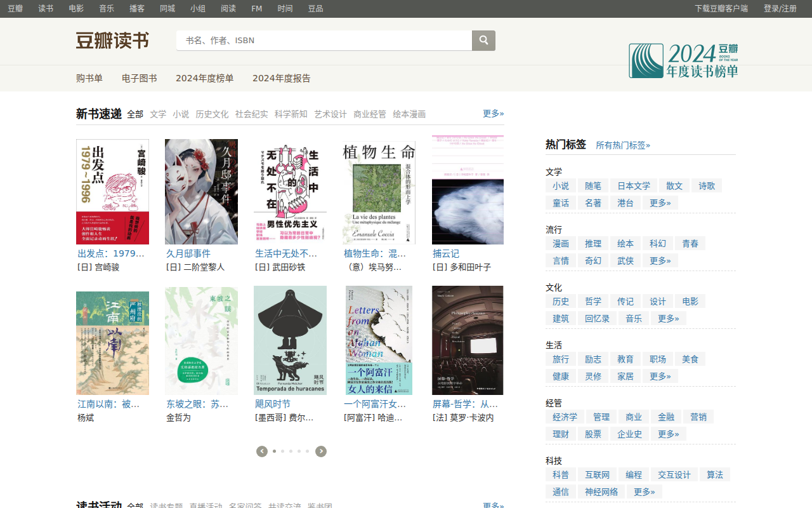The width and height of the screenshot is (812, 508).
Task: Open 音乐 in top navigation
Action: (107, 8)
